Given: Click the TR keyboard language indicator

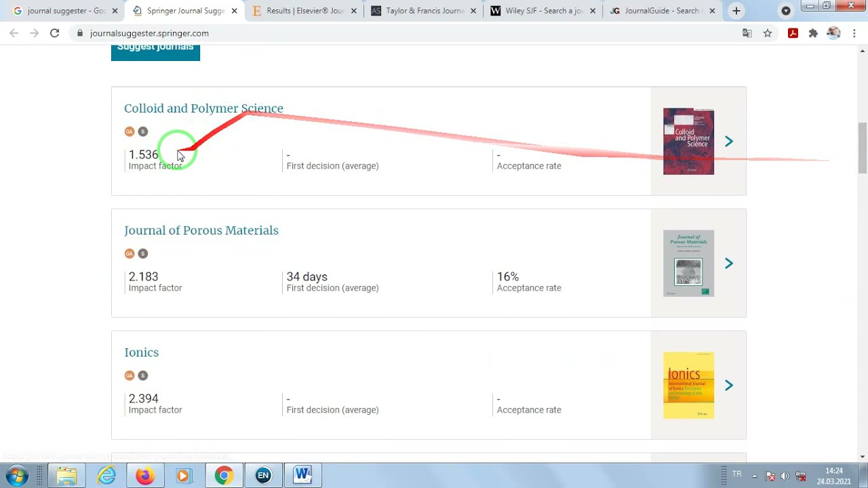Looking at the screenshot, I should point(736,474).
